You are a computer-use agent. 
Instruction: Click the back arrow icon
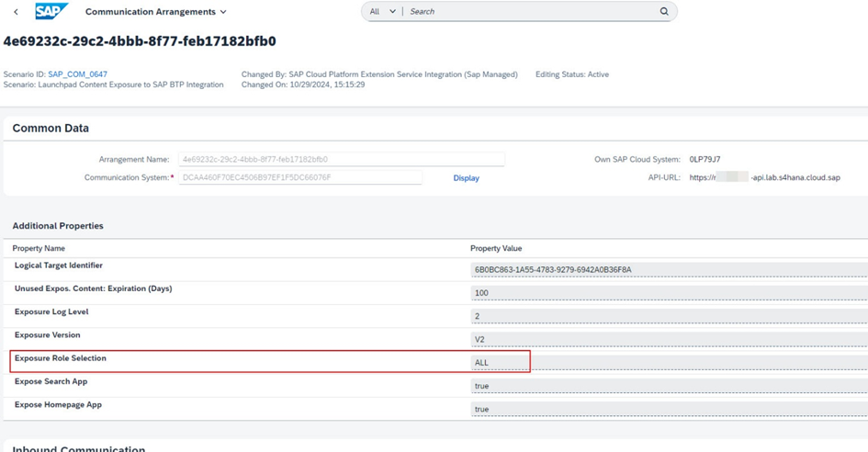click(16, 12)
